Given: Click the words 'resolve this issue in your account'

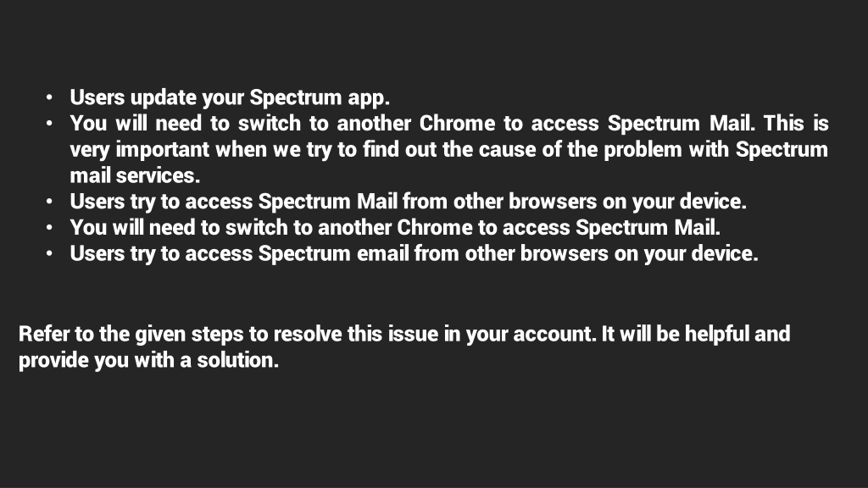Looking at the screenshot, I should (x=435, y=334).
